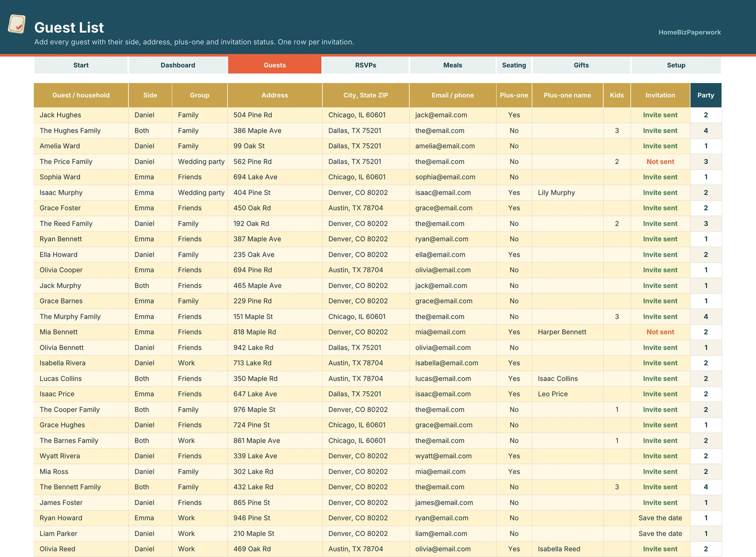Screen dimensions: 756x557
Task: Select the Isabella Rivera guest cell
Action: point(81,363)
